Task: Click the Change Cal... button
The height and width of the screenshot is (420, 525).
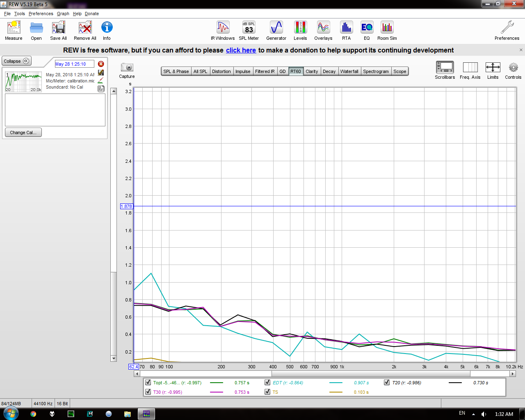Action: [23, 132]
